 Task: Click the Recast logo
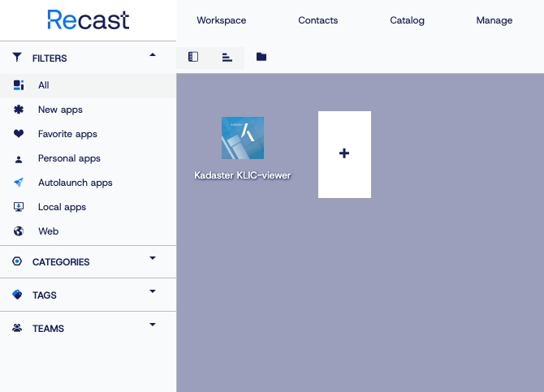(88, 20)
